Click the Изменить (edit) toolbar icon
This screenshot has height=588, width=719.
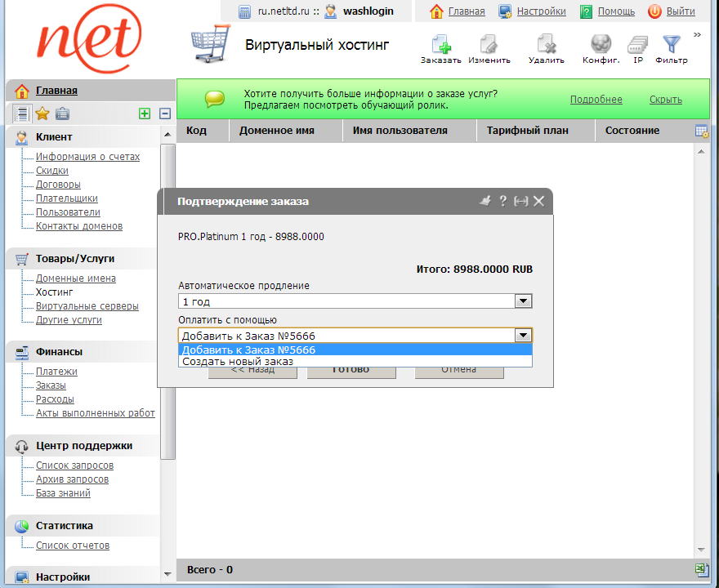pos(489,46)
